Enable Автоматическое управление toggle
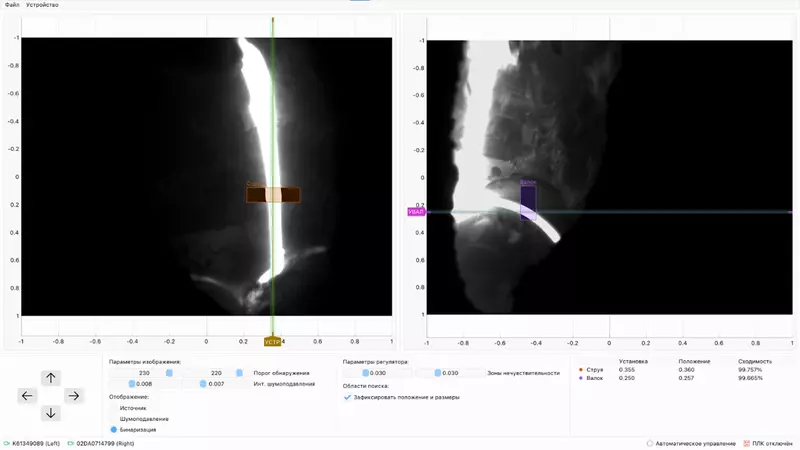Image resolution: width=800 pixels, height=450 pixels. pos(650,443)
